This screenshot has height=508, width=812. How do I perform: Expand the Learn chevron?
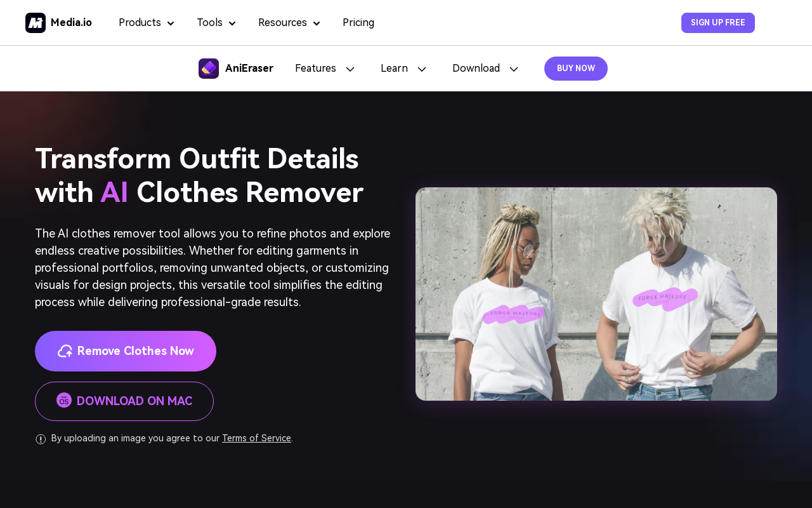coord(422,69)
